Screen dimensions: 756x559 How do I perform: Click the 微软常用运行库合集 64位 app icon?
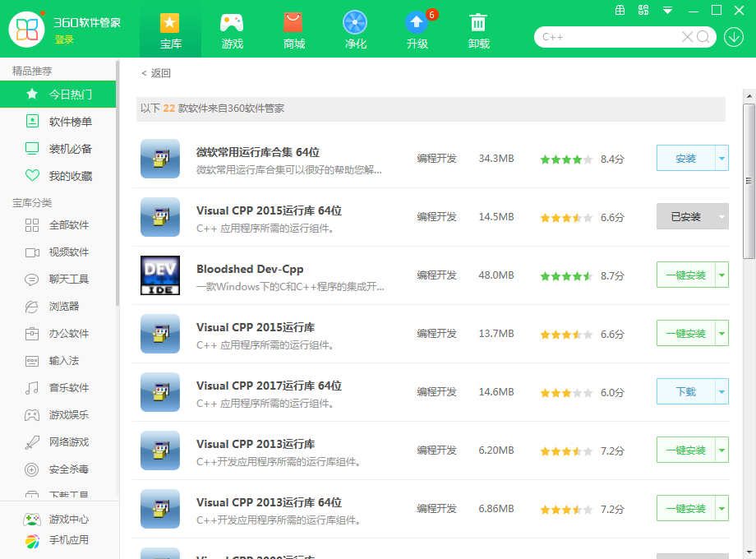(x=160, y=159)
